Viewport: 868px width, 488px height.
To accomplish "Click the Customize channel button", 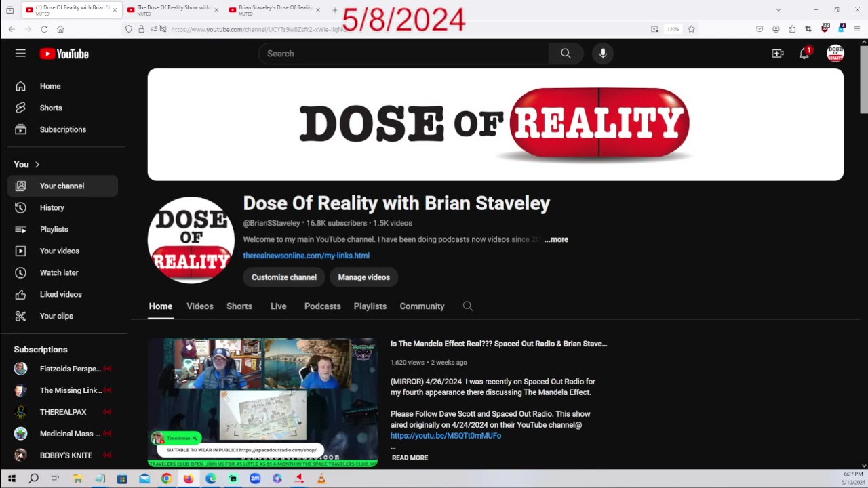I will click(284, 277).
